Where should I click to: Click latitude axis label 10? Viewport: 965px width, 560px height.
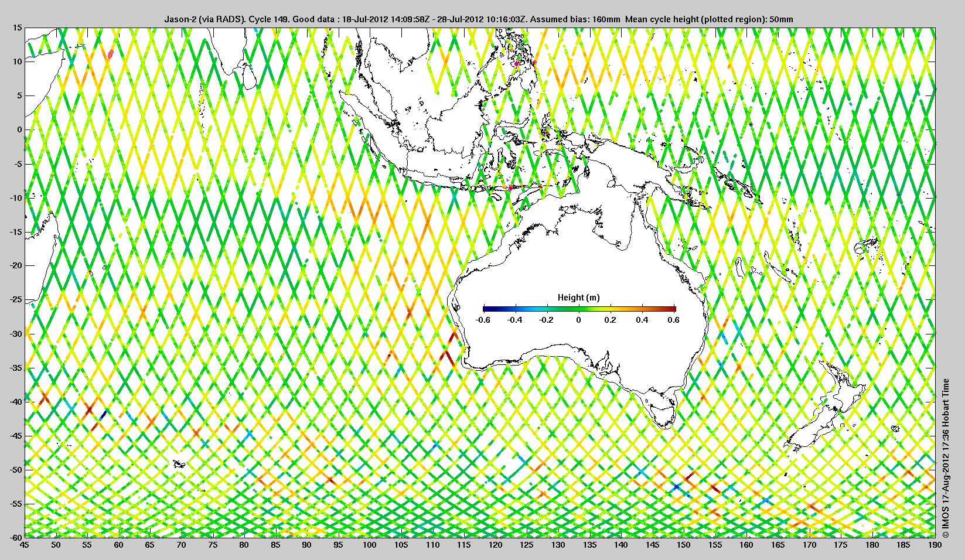click(x=18, y=62)
